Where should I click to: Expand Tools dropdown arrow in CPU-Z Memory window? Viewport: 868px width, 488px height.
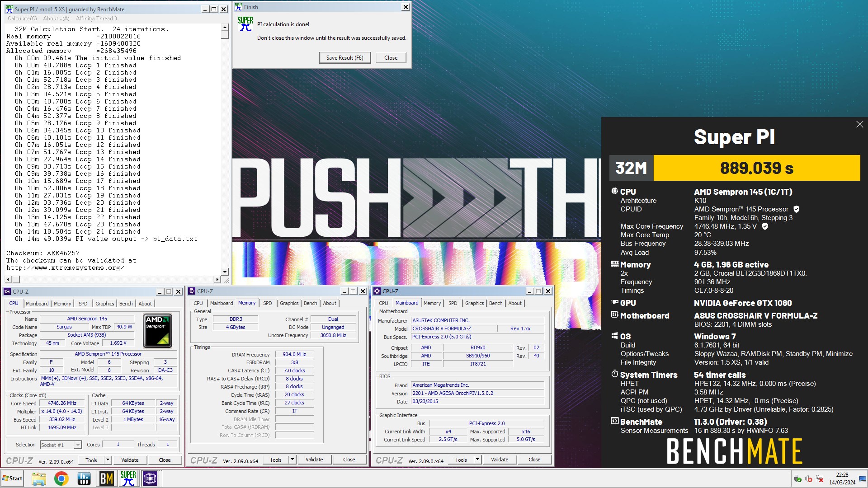tap(292, 460)
